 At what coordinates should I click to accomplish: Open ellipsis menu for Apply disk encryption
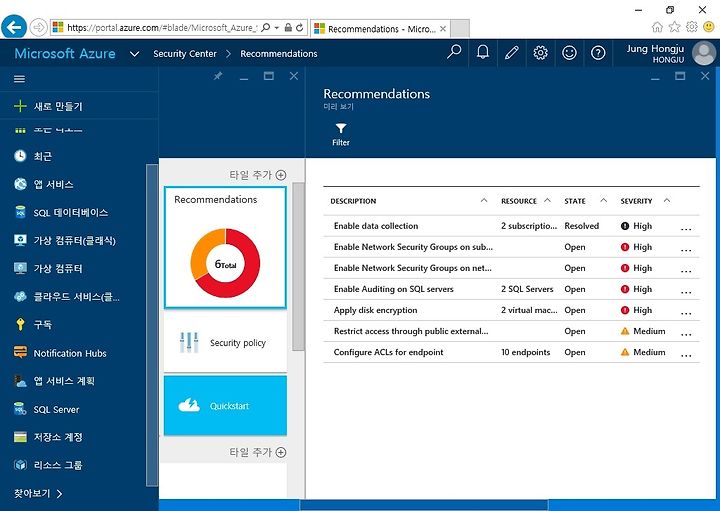pyautogui.click(x=686, y=313)
